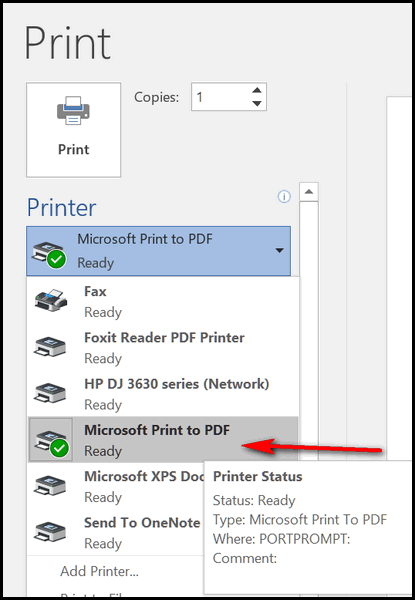Click Add Printer... option
Viewport: 415px width, 600px height.
point(99,571)
